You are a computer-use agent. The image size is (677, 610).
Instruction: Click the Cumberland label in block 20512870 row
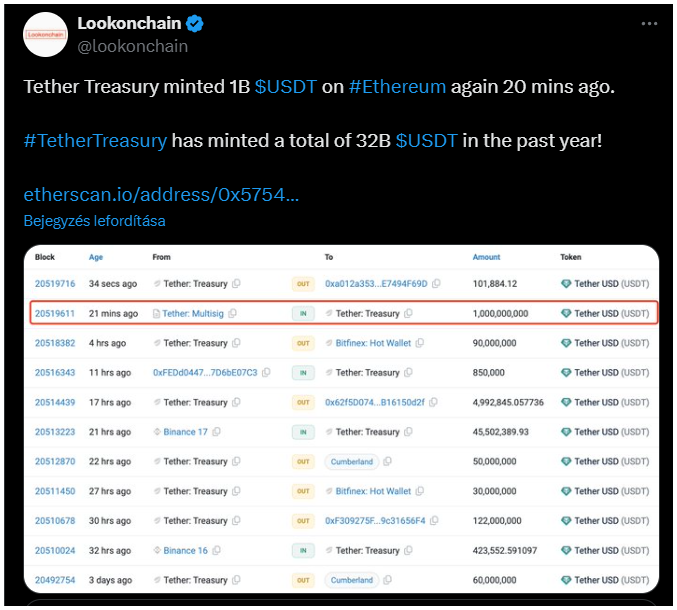[351, 462]
